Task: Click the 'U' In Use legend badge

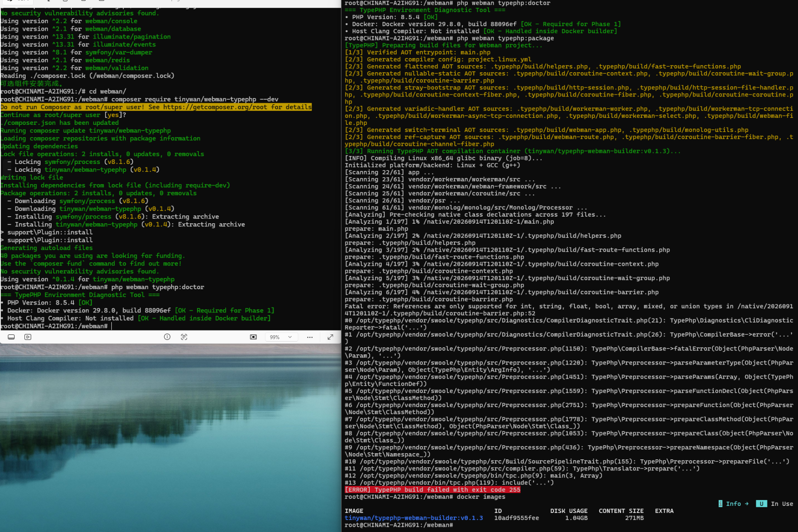Action: coord(761,504)
